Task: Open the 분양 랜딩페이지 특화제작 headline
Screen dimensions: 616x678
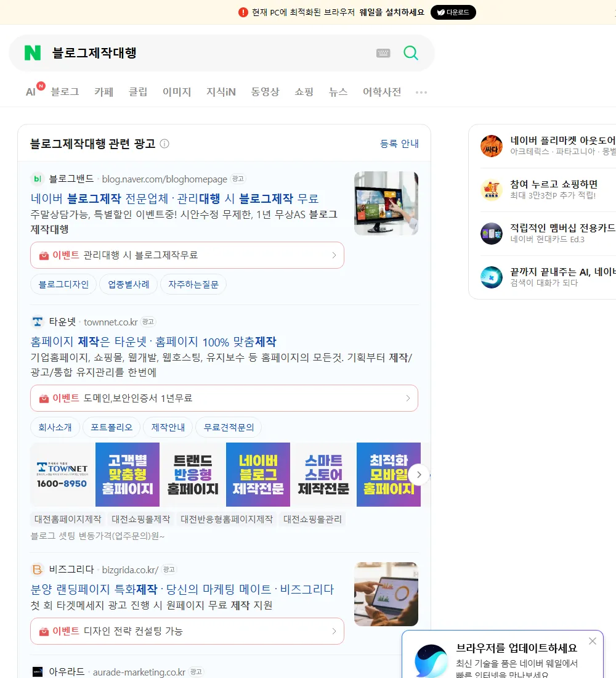Action: tap(182, 589)
